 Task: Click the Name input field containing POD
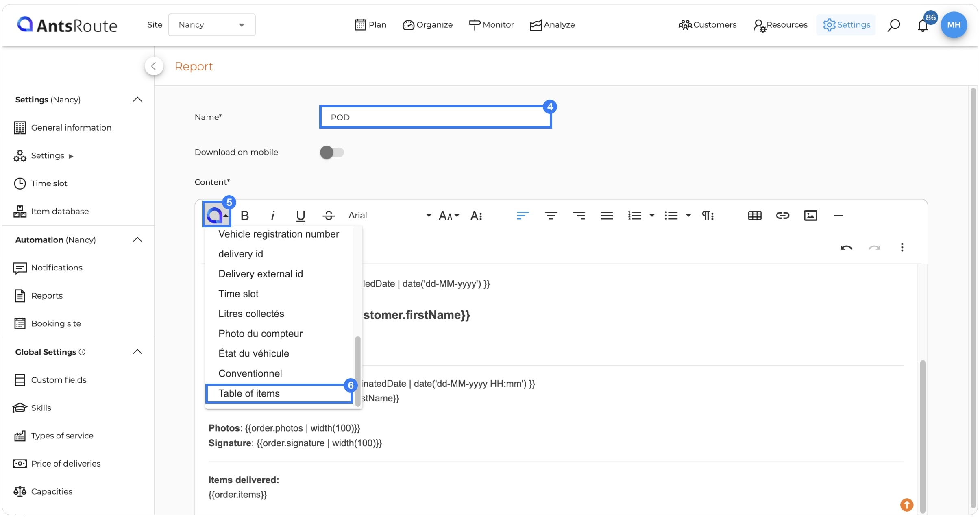pos(436,117)
